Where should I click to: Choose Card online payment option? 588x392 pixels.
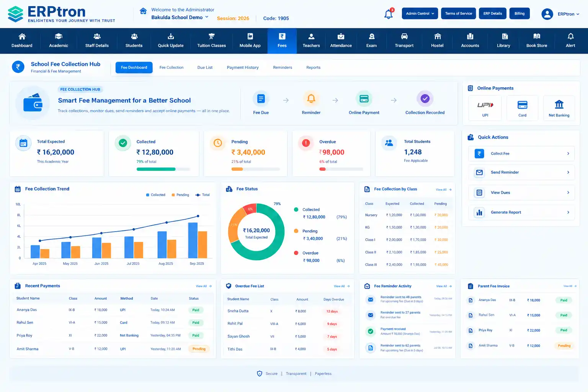pyautogui.click(x=522, y=108)
